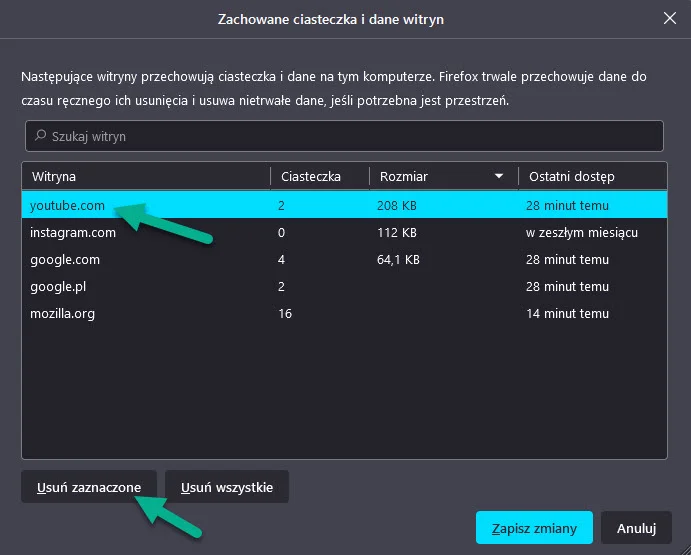Image resolution: width=691 pixels, height=555 pixels.
Task: Sort by Ciasteczka column header
Action: click(x=320, y=176)
